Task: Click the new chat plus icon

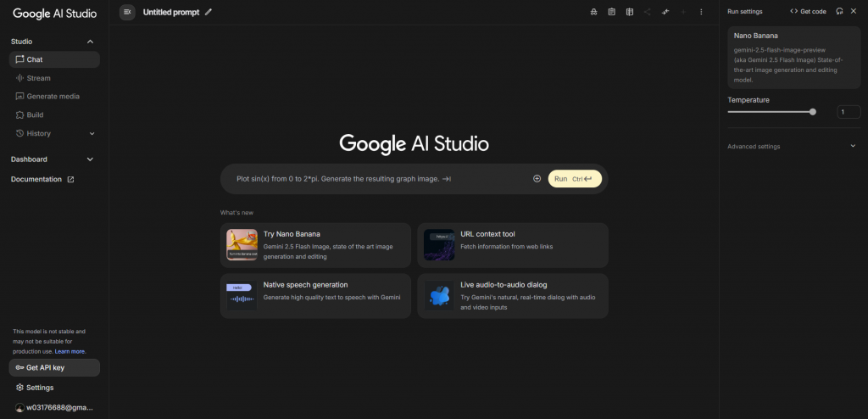Action: [683, 12]
